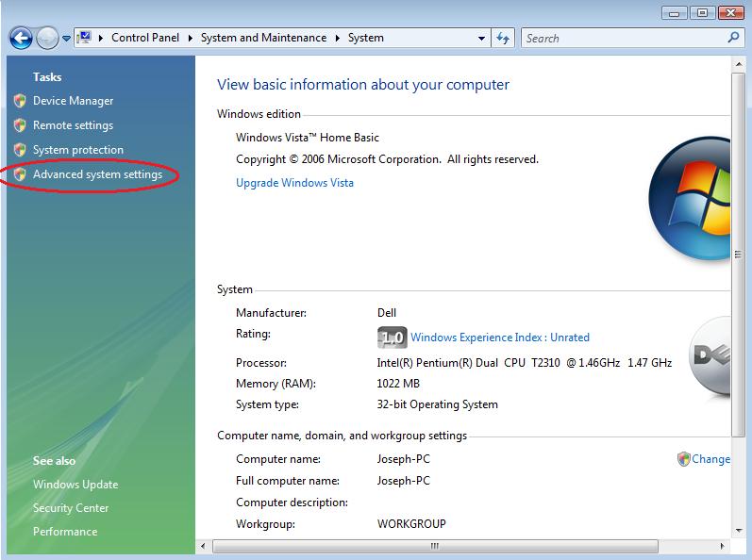Click shield icon next to Change
This screenshot has width=752, height=560.
coord(683,459)
